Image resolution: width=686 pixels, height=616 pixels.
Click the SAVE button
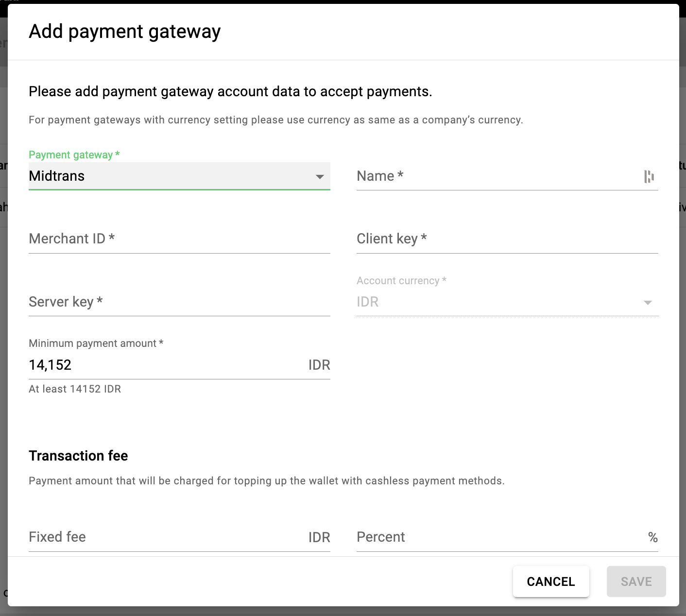[x=636, y=582]
